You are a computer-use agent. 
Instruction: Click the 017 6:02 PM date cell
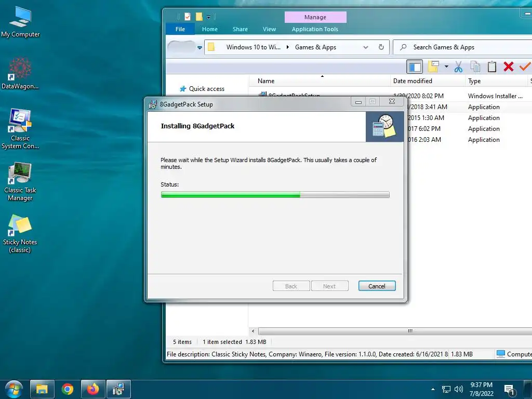click(x=424, y=129)
